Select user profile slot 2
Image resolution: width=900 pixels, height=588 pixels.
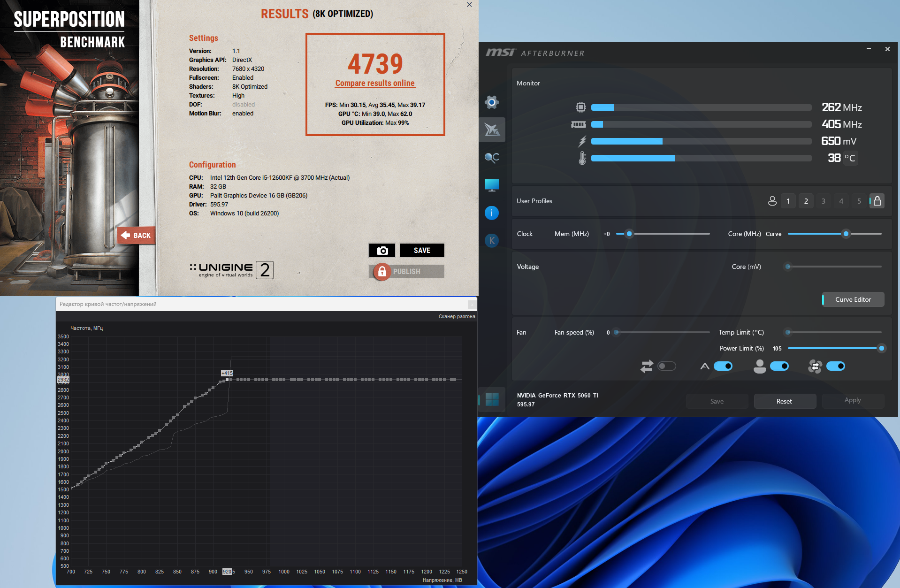pos(806,201)
